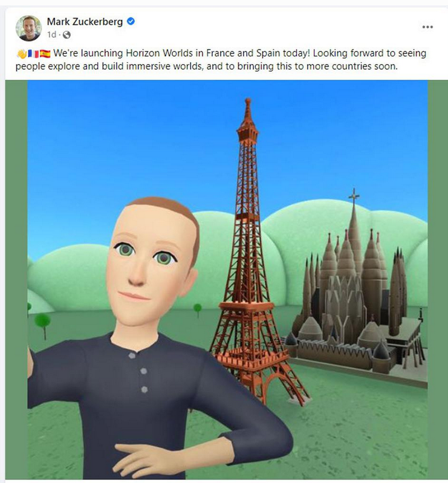Click the 1d post timestamp
Image resolution: width=448 pixels, height=483 pixels.
click(52, 34)
